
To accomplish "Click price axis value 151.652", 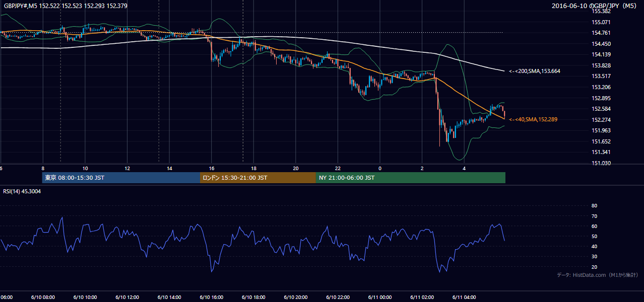I will [602, 141].
